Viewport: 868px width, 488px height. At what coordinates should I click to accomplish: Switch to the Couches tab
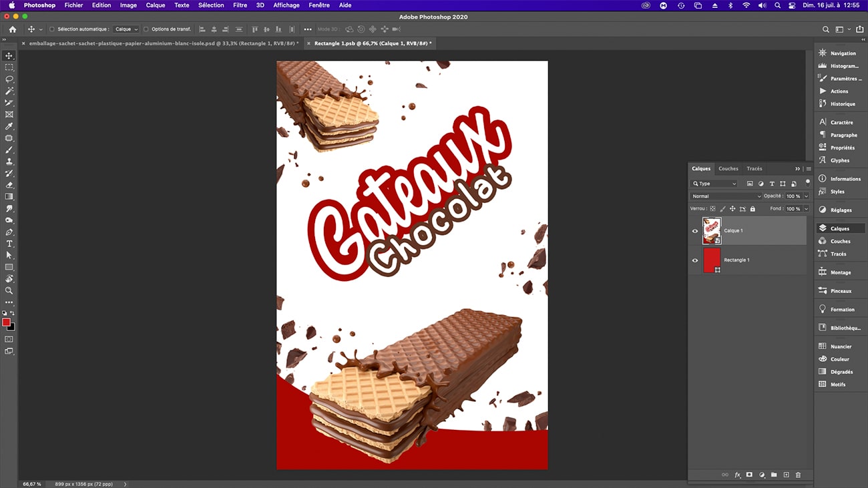coord(728,168)
